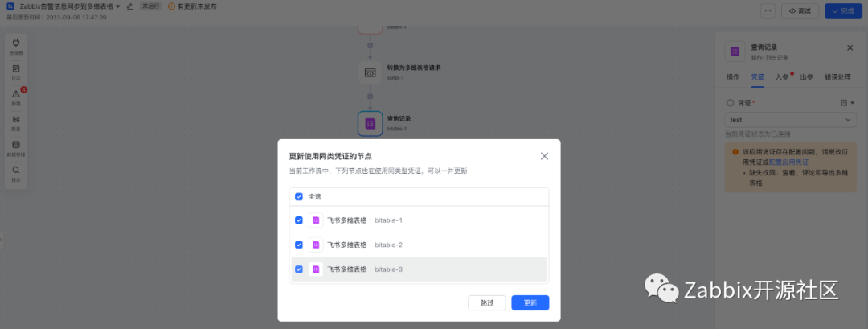Click the blue 完成 finish button
This screenshot has width=868, height=329.
tap(843, 10)
